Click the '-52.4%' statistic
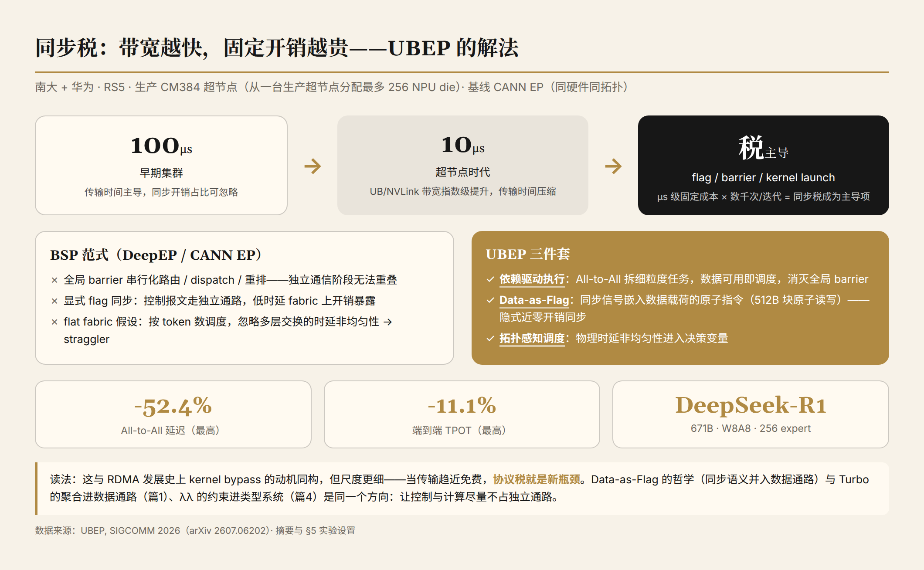924x570 pixels. (x=173, y=406)
